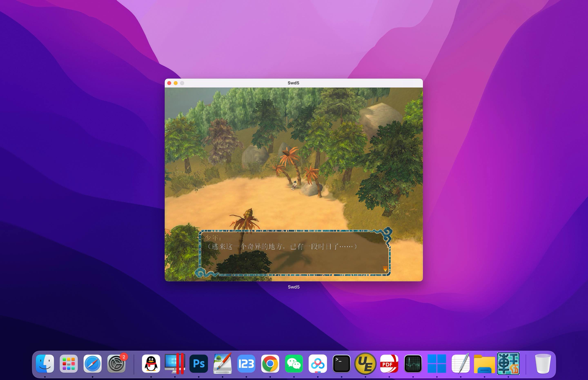Click the dialogue text box in game

pos(294,253)
